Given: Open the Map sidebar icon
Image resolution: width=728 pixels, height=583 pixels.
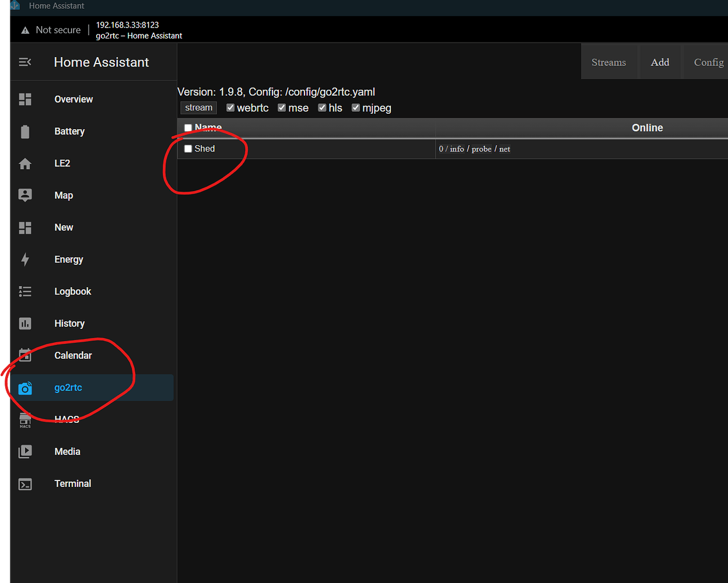Looking at the screenshot, I should (25, 195).
